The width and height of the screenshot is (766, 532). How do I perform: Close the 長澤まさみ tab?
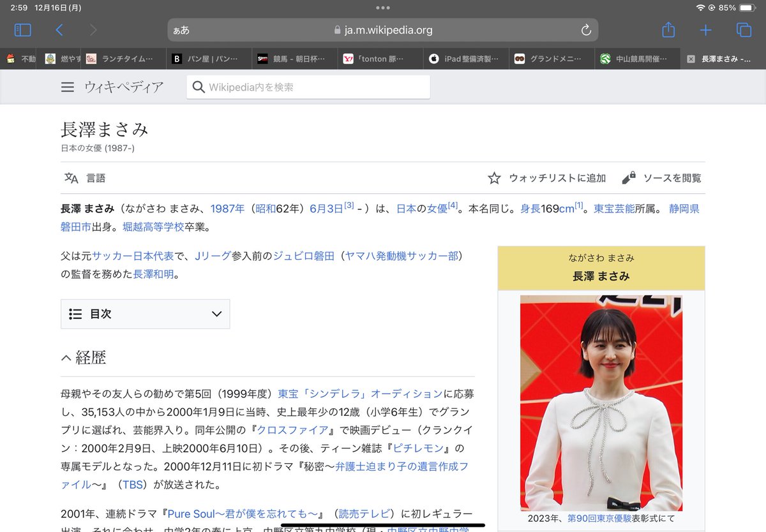point(691,59)
